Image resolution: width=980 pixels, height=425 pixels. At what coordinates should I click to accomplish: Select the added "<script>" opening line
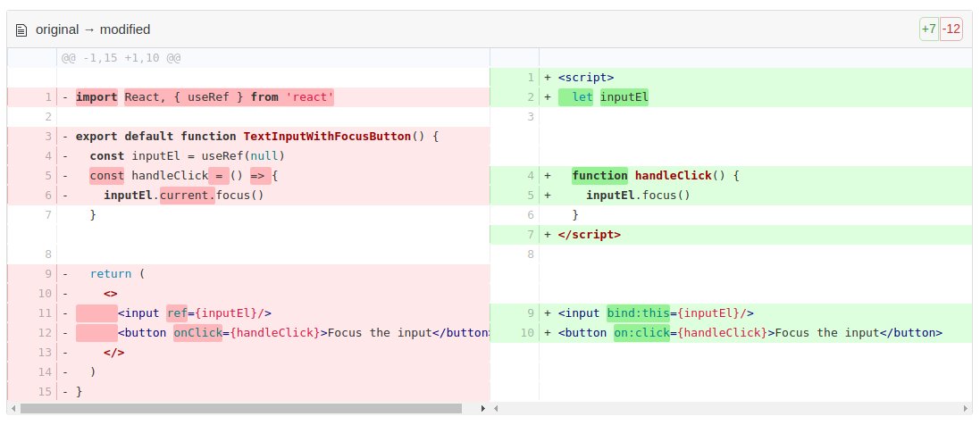tap(588, 78)
